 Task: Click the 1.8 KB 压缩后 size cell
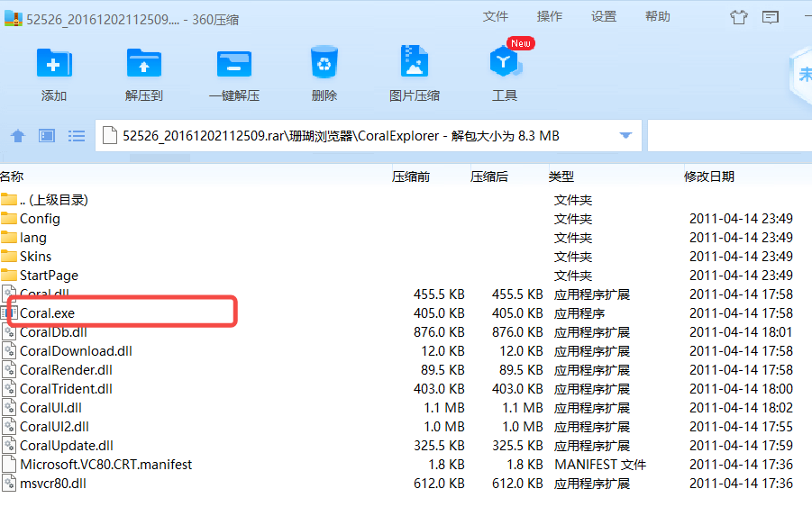coord(525,465)
